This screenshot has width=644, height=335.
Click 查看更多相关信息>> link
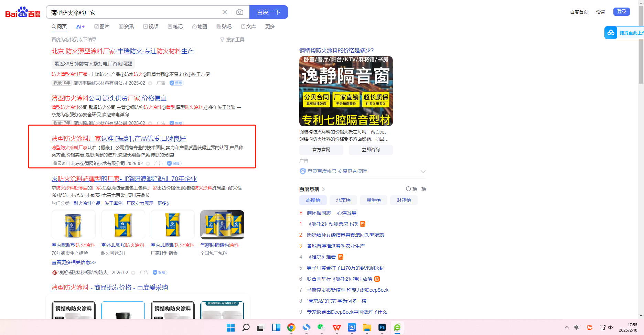point(74,262)
